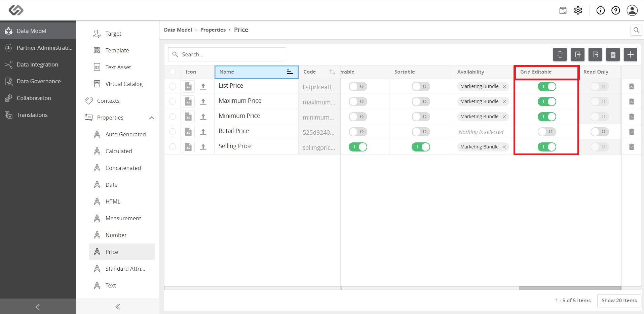Viewport: 644px width, 314px height.
Task: Click the bulk delete trash button
Action: 613,54
